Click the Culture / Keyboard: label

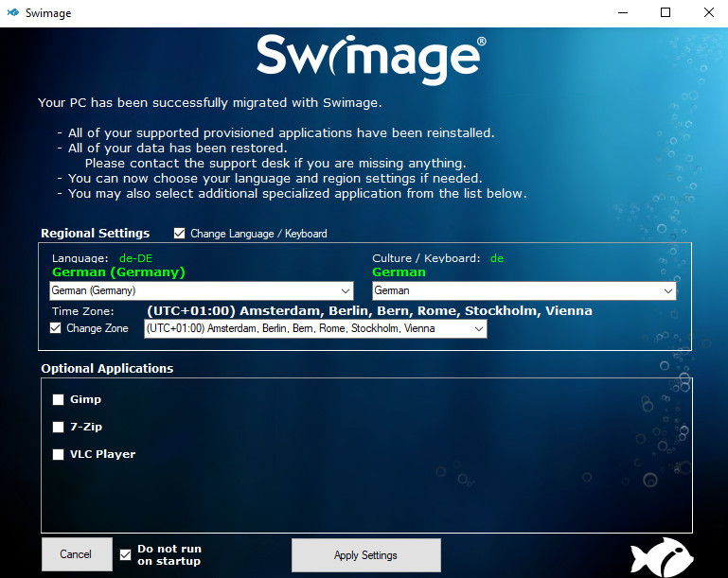[426, 258]
